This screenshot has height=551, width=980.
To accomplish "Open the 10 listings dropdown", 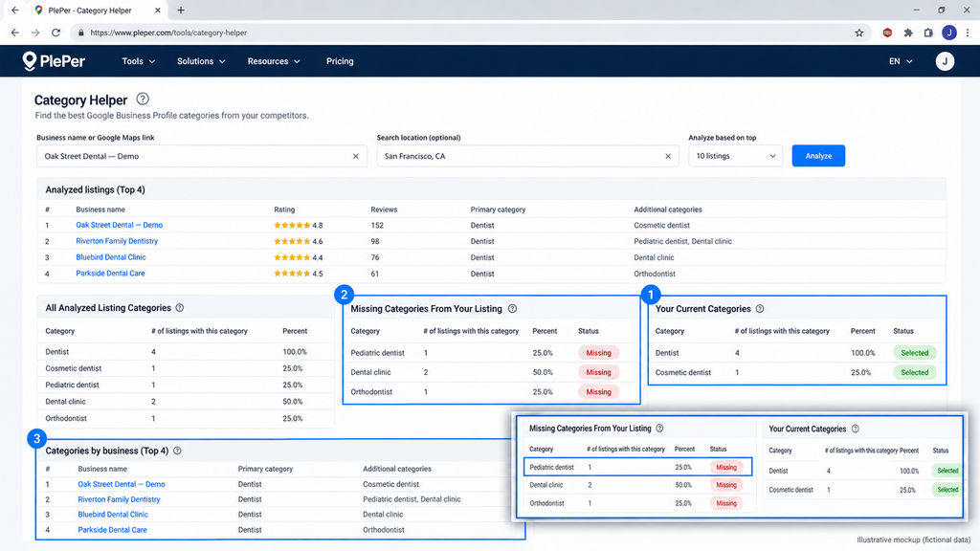I will pyautogui.click(x=735, y=156).
